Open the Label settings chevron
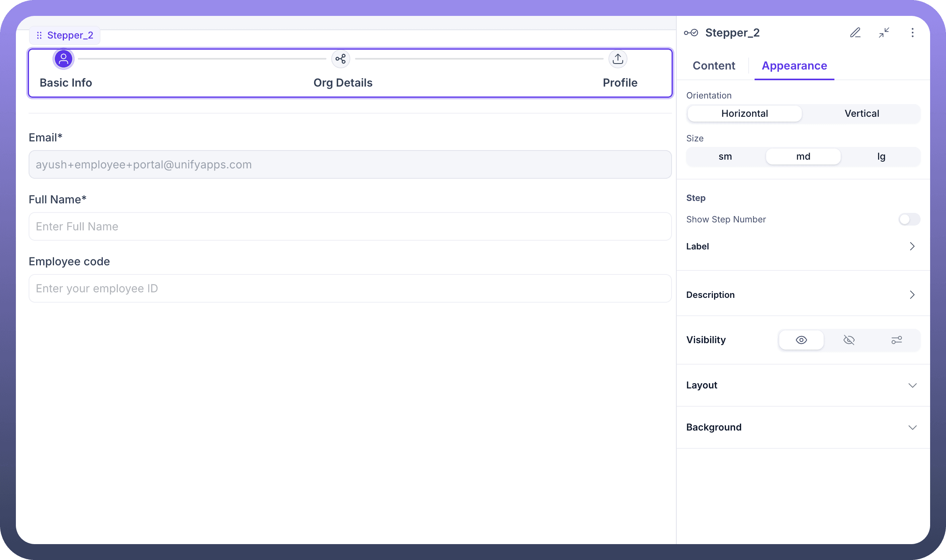Image resolution: width=946 pixels, height=560 pixels. [912, 246]
